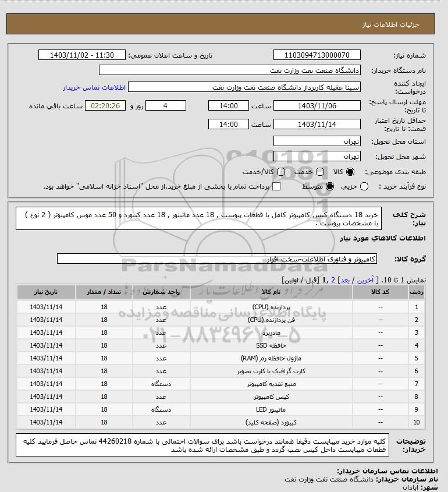Screen dimensions: 448x492
Task: Open اطلاعات تماس خریدار link
Action: click(x=94, y=87)
